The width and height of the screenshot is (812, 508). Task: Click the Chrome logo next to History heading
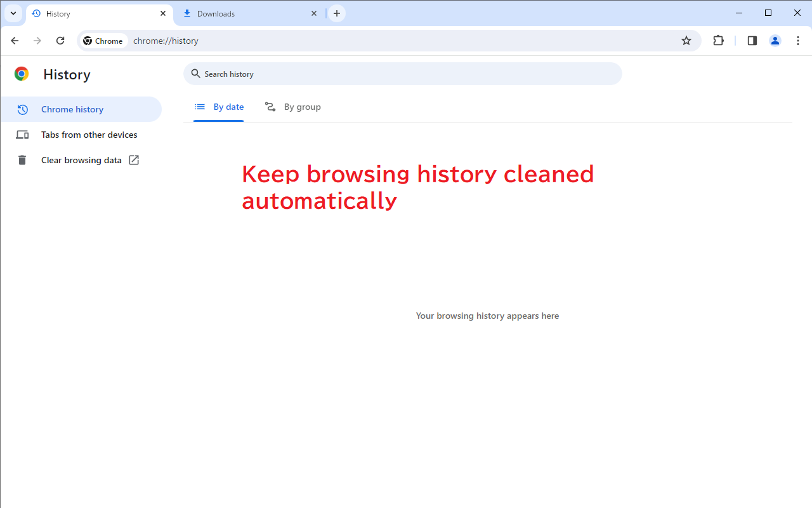click(x=21, y=74)
